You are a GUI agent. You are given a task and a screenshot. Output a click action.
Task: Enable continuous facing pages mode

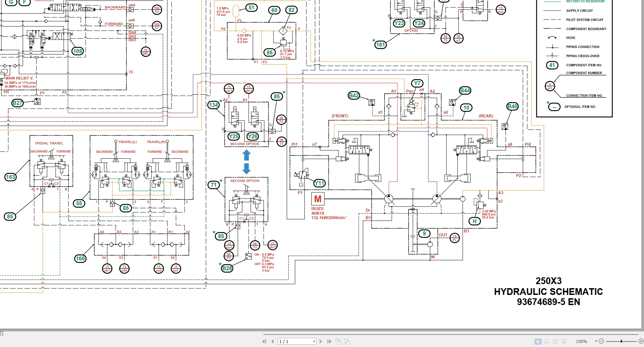[564, 341]
